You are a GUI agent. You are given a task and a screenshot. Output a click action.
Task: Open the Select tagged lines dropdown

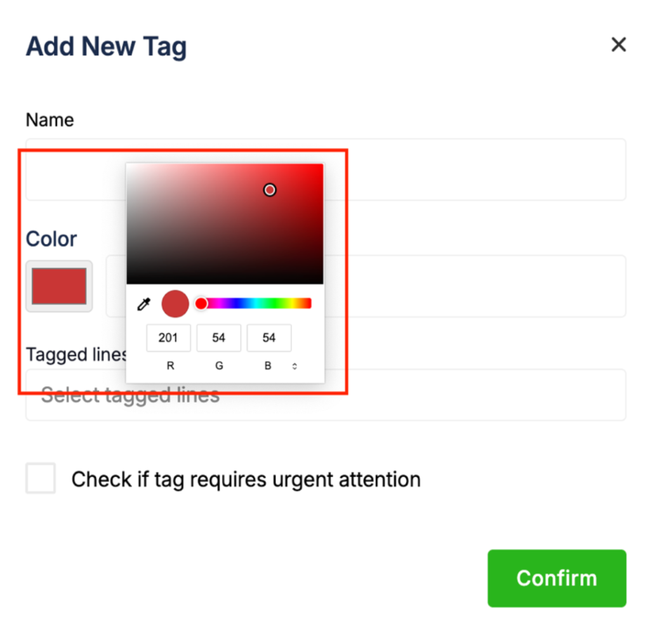click(x=444, y=395)
